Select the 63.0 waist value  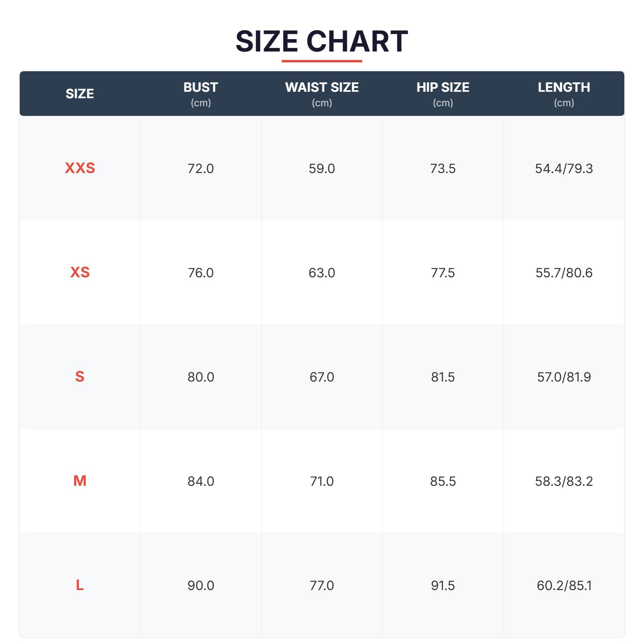click(x=322, y=273)
